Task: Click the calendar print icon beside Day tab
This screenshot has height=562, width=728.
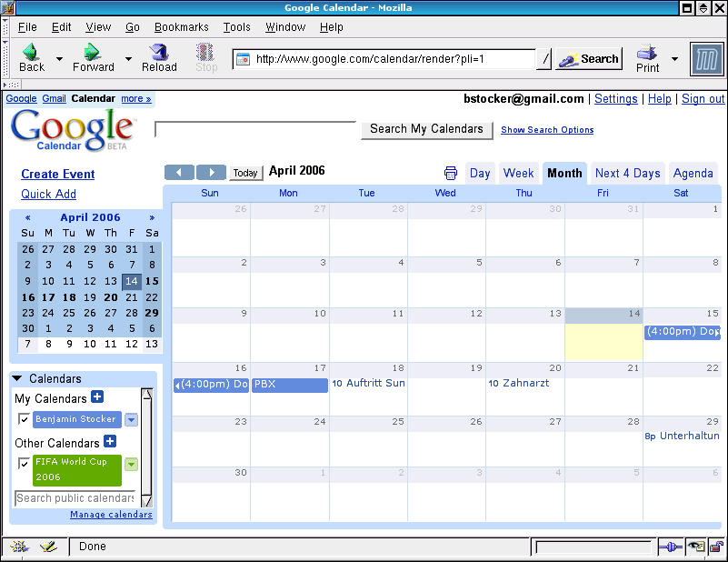Action: (451, 174)
